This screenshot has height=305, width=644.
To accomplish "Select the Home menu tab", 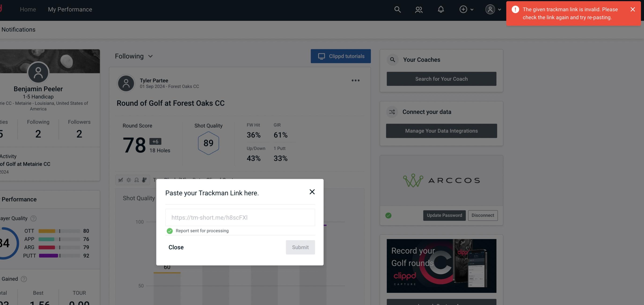I will (x=28, y=9).
